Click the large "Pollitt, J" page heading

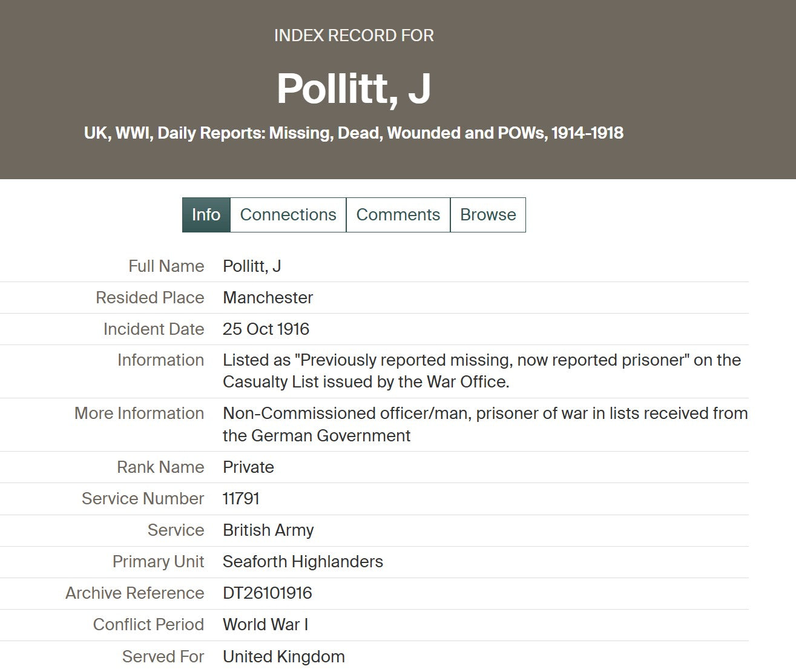(x=354, y=88)
